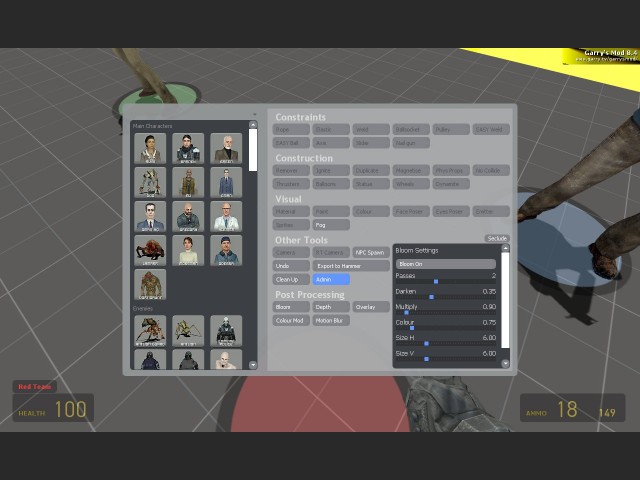Spawn the Kleiner NPC in lab coat
The height and width of the screenshot is (480, 640).
(226, 216)
